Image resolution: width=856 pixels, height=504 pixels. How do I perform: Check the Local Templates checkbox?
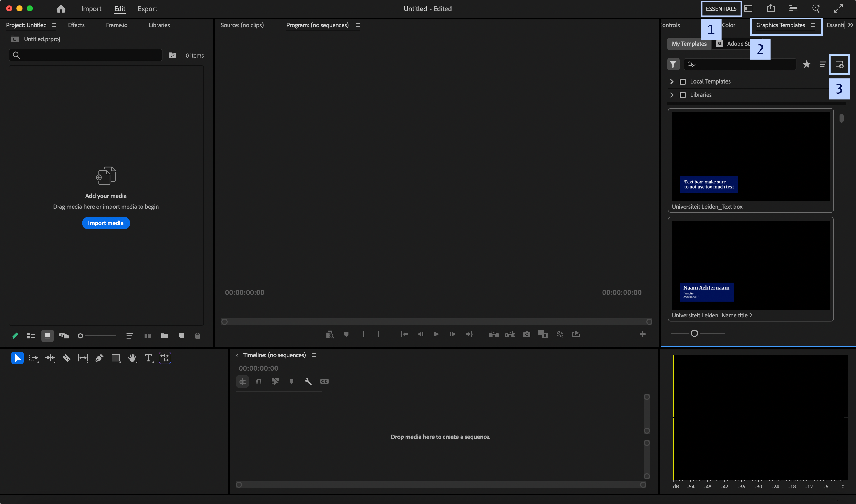[683, 82]
